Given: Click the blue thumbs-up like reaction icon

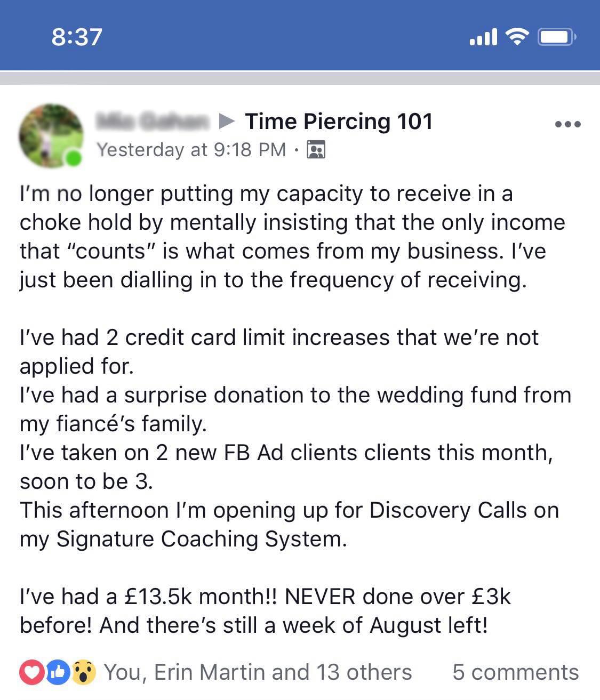Looking at the screenshot, I should [x=58, y=672].
